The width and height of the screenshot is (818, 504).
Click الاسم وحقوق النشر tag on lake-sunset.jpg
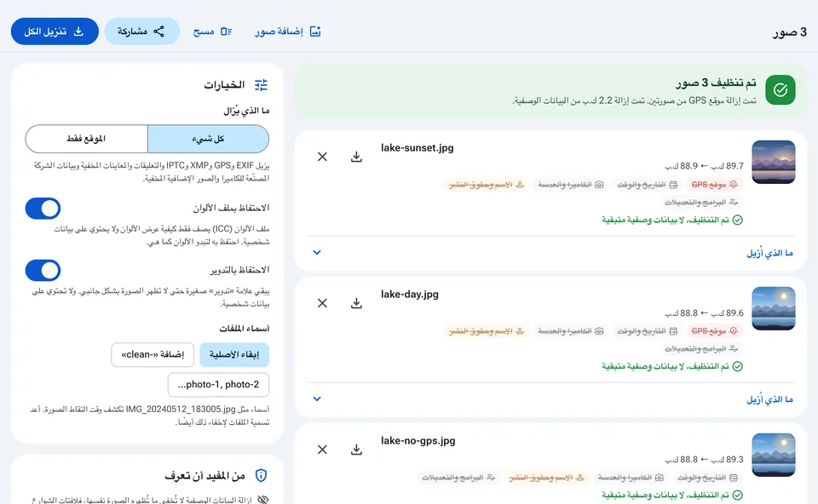487,185
